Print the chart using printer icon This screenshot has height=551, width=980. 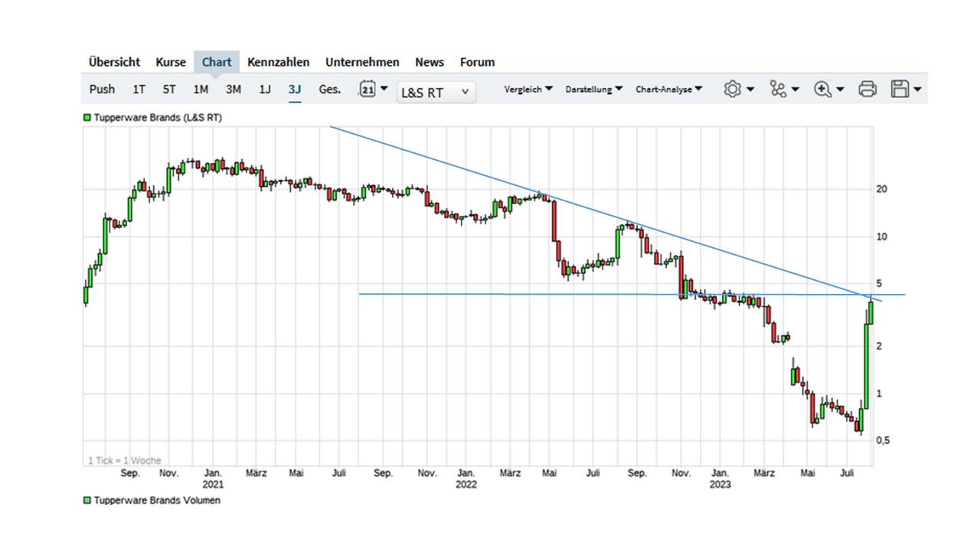tap(867, 90)
